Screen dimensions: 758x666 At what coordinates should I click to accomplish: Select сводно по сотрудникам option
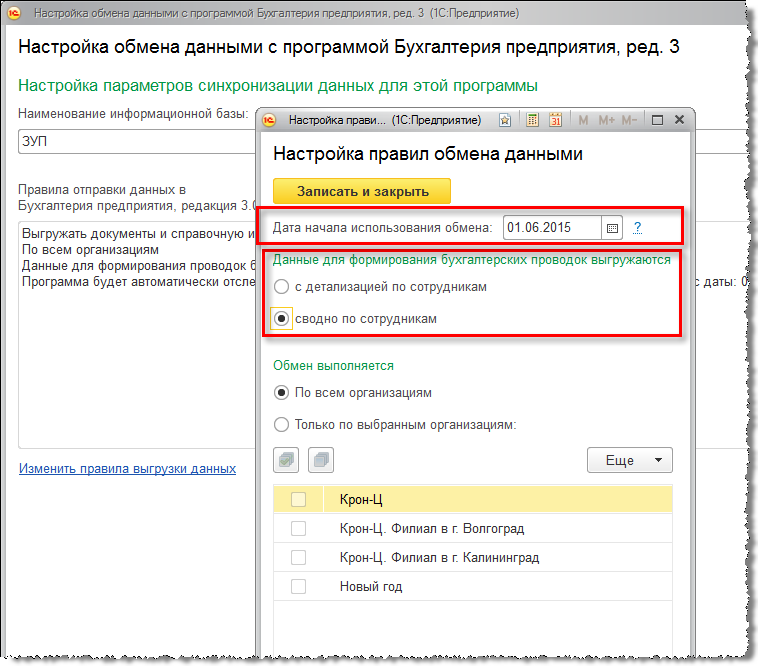pyautogui.click(x=281, y=319)
